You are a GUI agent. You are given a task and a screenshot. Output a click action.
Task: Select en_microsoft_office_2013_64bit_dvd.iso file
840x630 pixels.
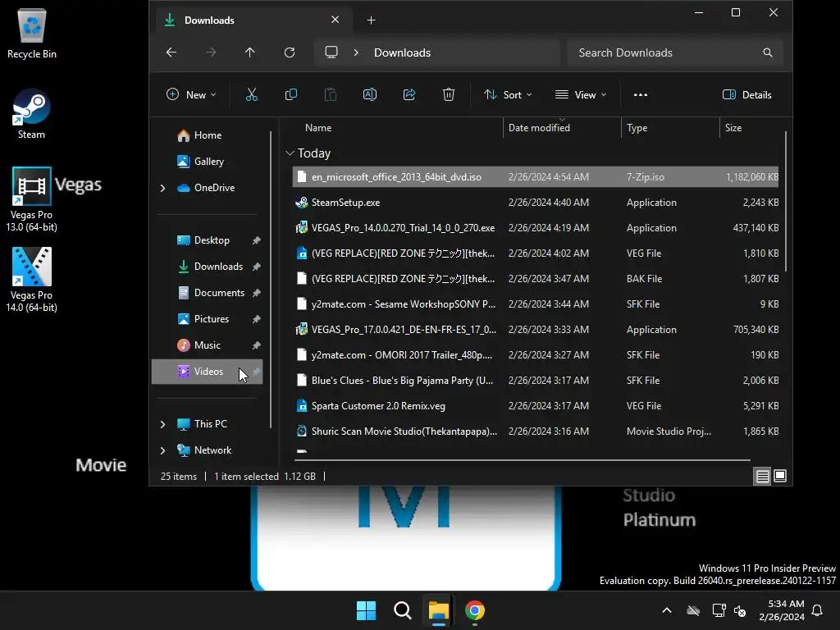535,177
